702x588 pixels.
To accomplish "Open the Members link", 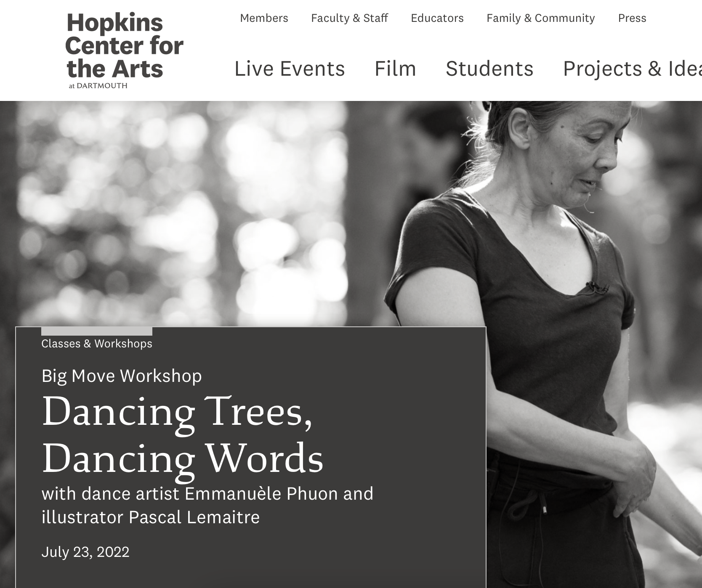I will pos(264,18).
